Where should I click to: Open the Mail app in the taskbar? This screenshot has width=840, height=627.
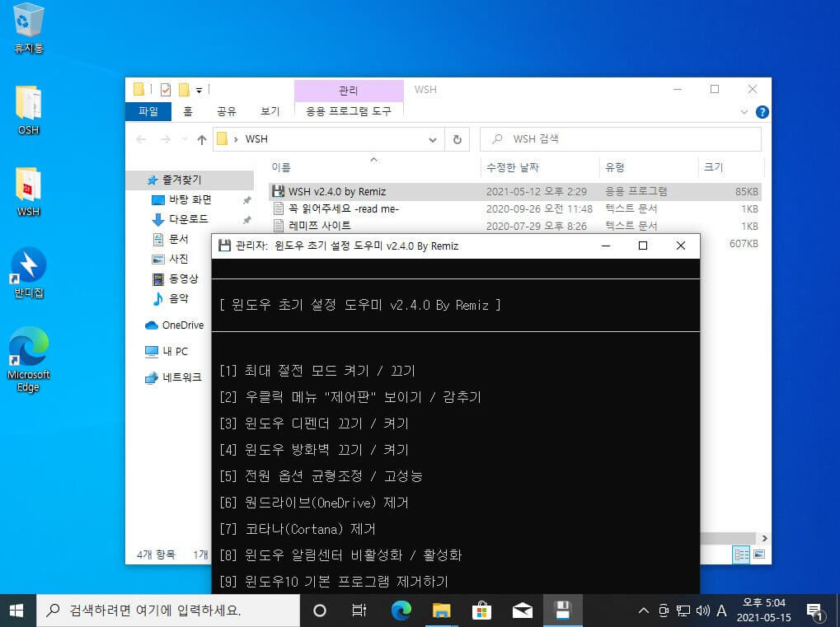(523, 611)
